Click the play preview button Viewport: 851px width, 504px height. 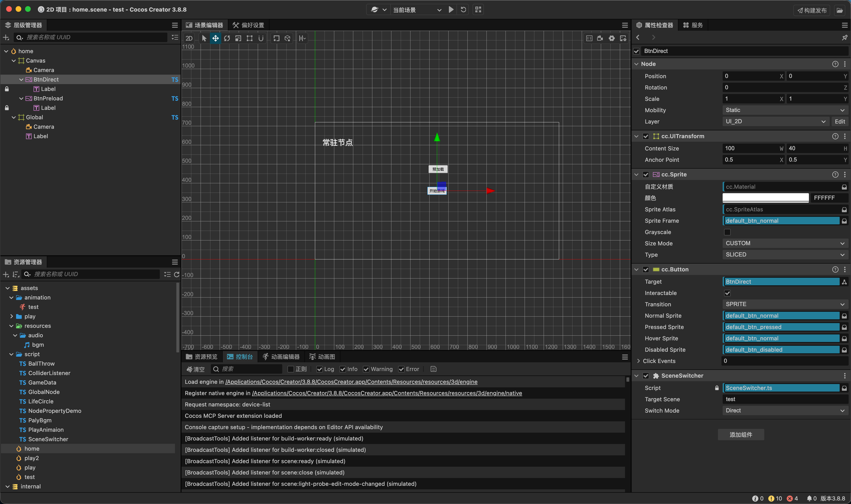[x=451, y=9]
